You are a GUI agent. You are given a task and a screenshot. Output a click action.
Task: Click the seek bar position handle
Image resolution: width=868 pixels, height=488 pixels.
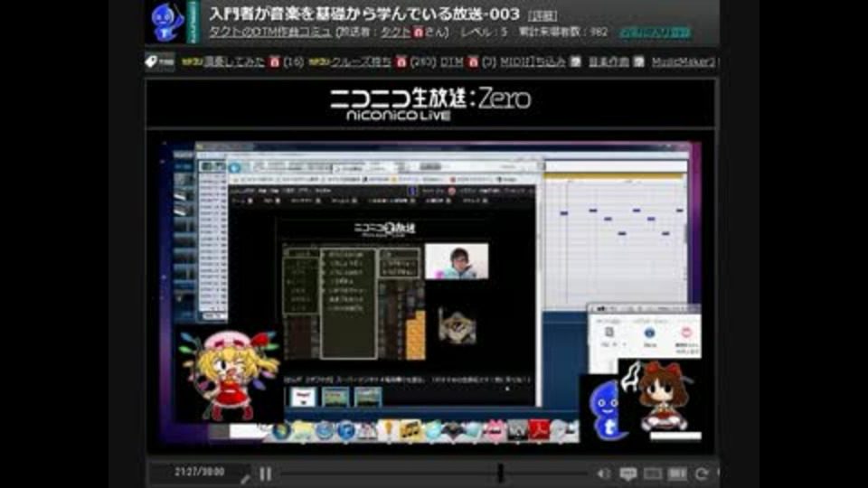pos(500,473)
